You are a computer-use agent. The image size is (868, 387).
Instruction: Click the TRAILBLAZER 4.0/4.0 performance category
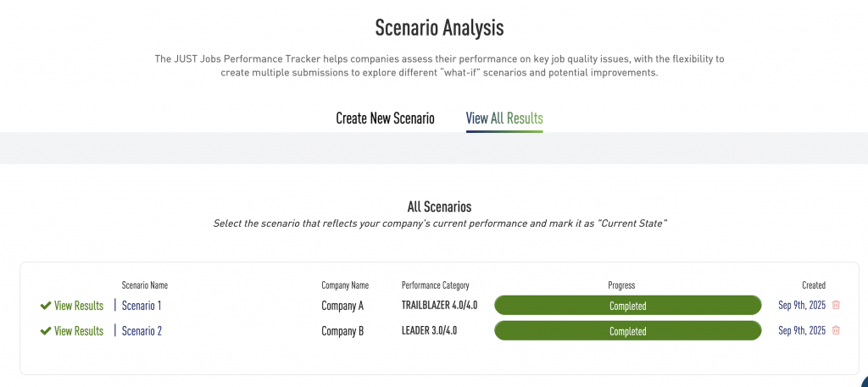(440, 306)
